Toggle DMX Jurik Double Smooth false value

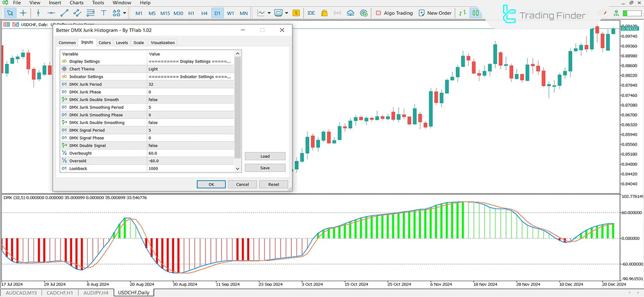191,100
